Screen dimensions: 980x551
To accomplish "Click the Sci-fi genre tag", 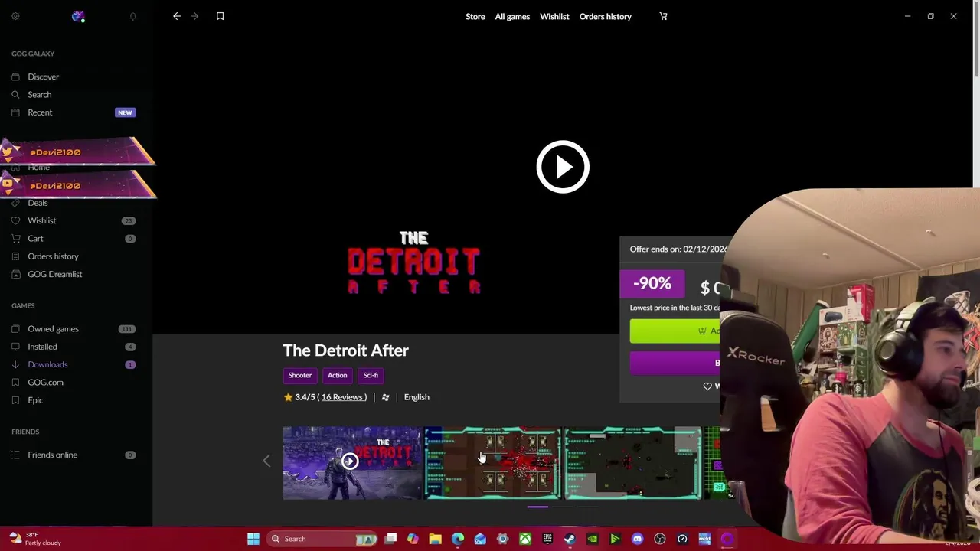I will pos(371,375).
